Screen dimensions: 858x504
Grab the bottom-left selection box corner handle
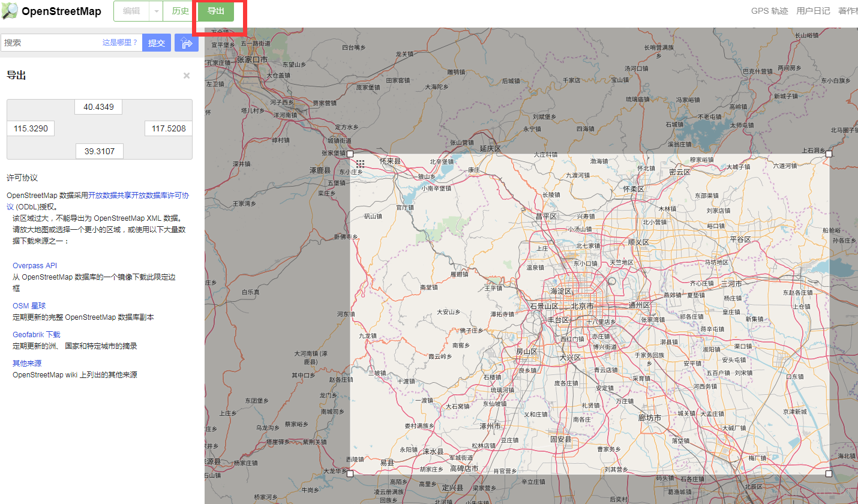tap(350, 473)
